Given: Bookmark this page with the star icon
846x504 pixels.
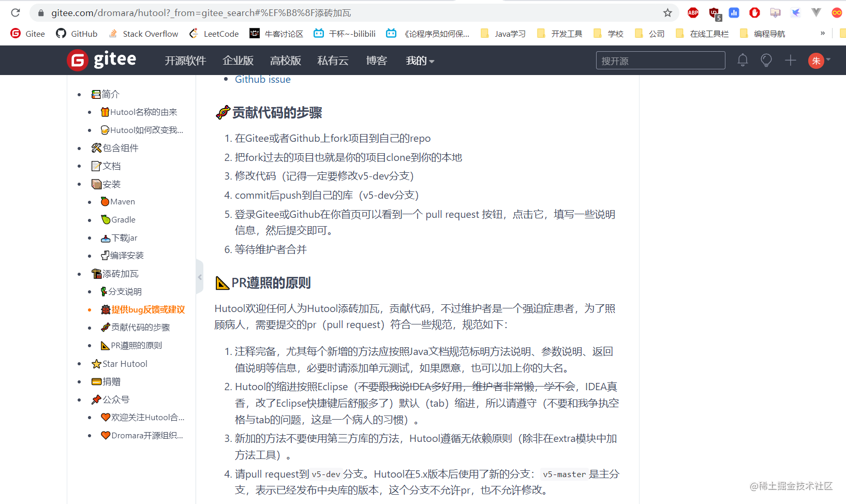Looking at the screenshot, I should click(x=667, y=12).
